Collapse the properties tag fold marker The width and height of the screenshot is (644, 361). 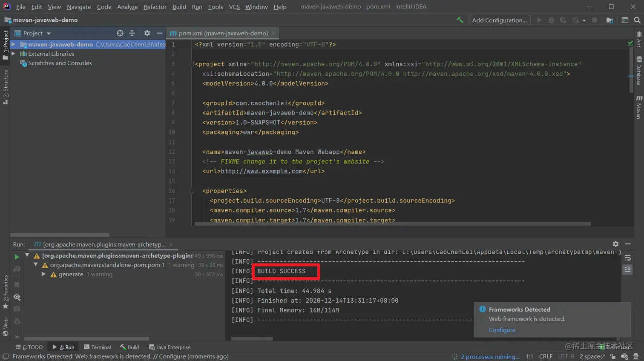[192, 191]
